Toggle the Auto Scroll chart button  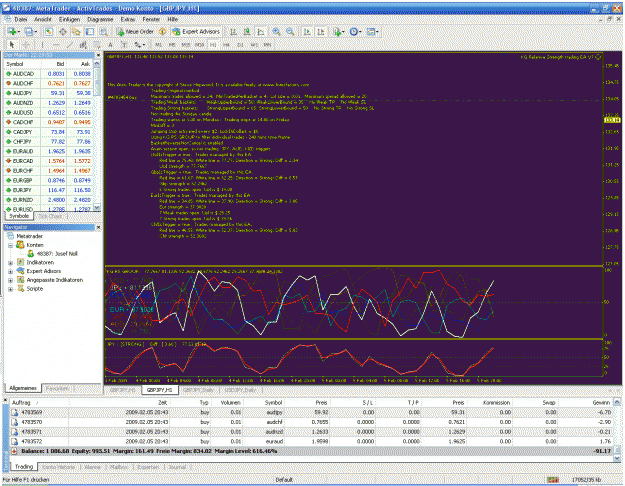tap(307, 31)
